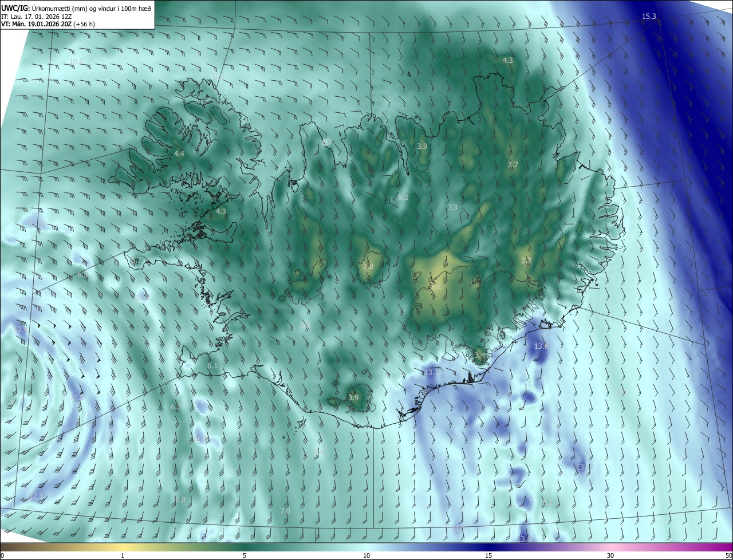Click the 8.0 value label
The width and height of the screenshot is (733, 560).
(x=403, y=197)
